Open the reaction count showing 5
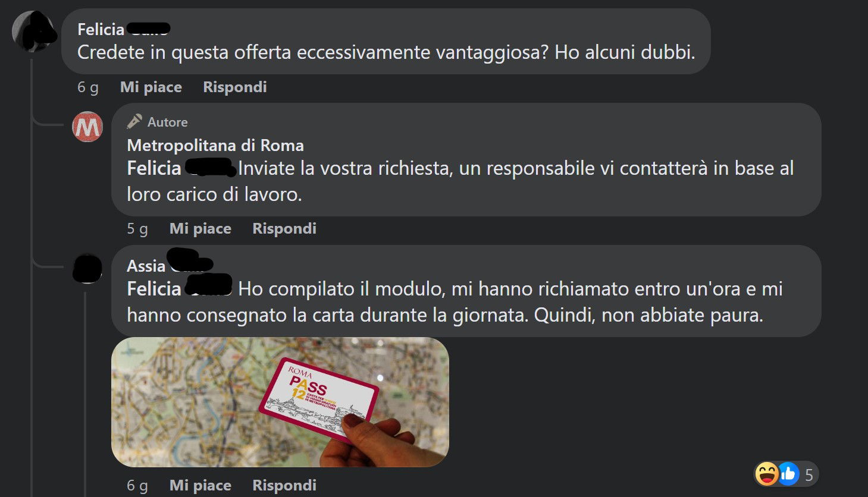This screenshot has width=868, height=497. (809, 474)
